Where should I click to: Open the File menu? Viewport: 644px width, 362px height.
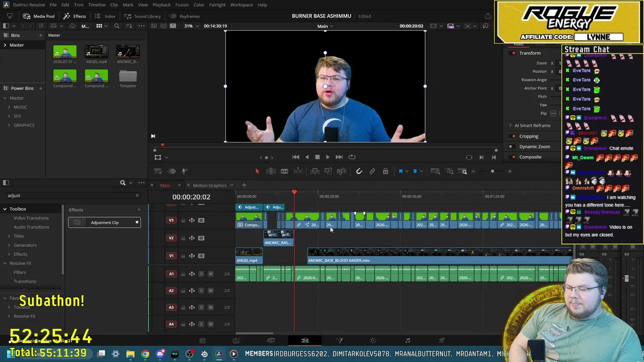click(53, 5)
